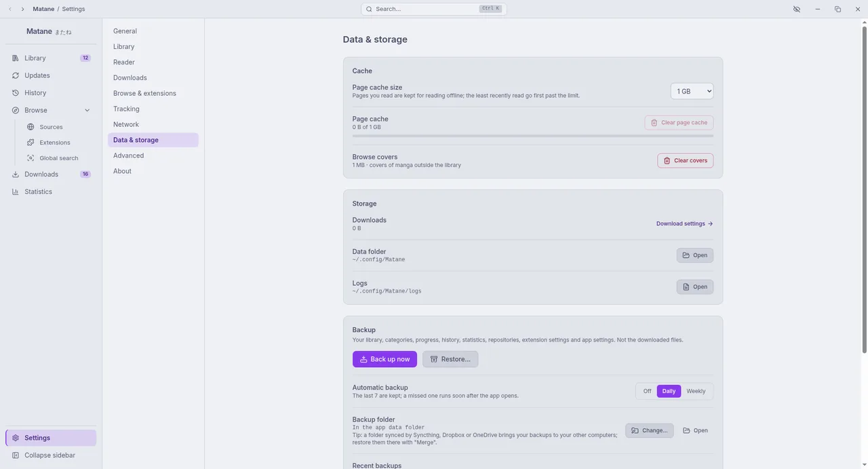This screenshot has height=469, width=868.
Task: Click the Global search scan icon
Action: point(31,158)
